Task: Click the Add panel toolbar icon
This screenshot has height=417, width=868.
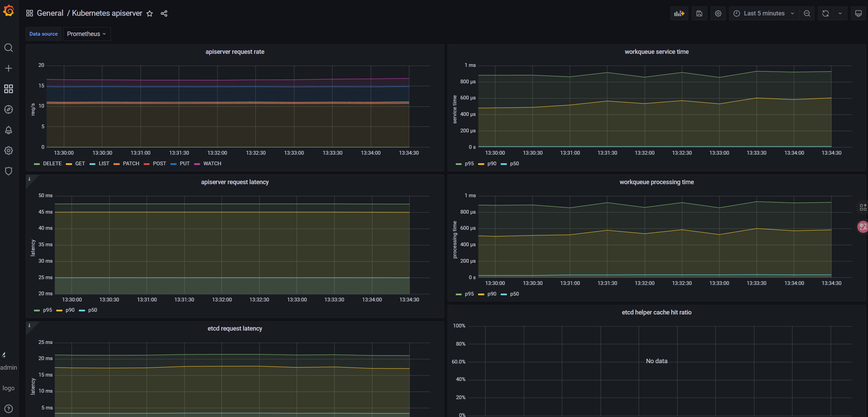Action: 679,13
